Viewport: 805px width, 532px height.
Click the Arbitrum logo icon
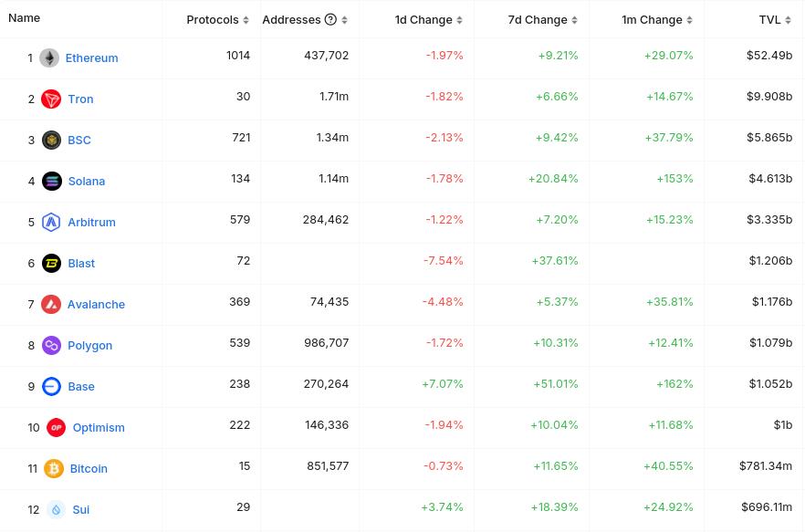point(52,222)
